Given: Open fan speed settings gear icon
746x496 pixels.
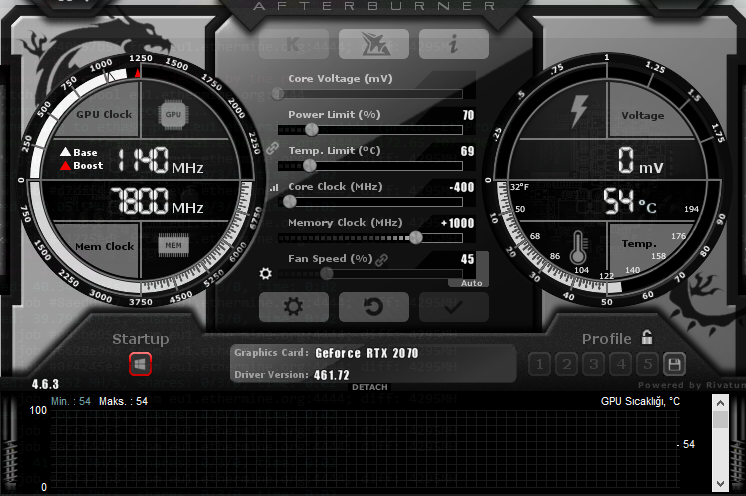Looking at the screenshot, I should tap(265, 273).
